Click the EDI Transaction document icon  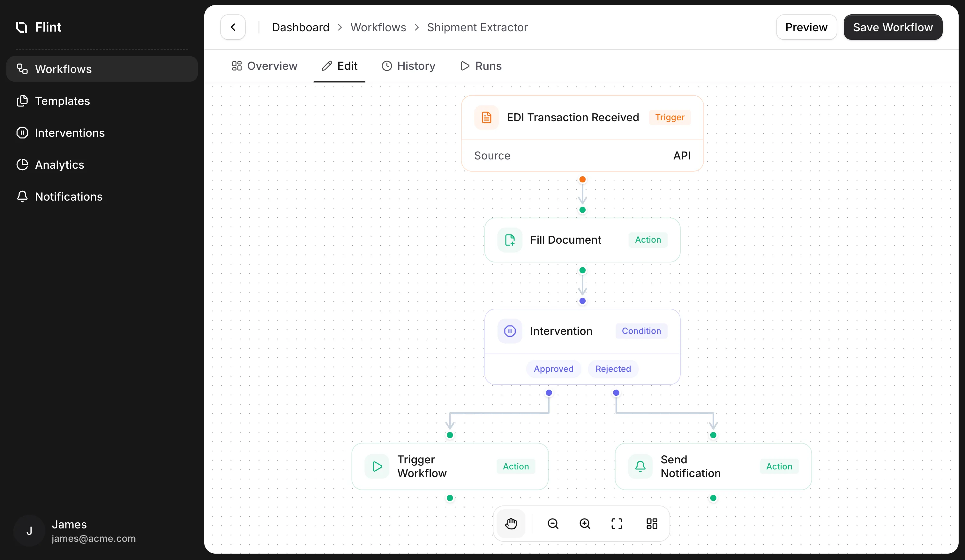point(486,117)
